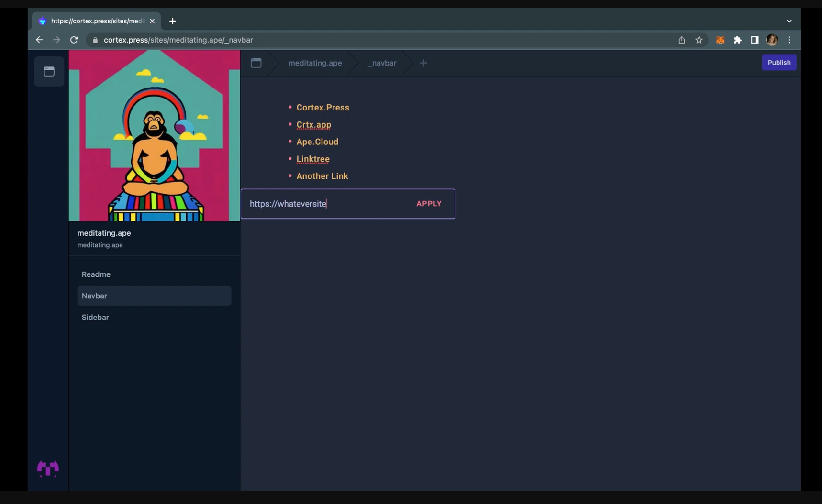The image size is (822, 504).
Task: Open the Readme page in the sidebar
Action: 154,274
